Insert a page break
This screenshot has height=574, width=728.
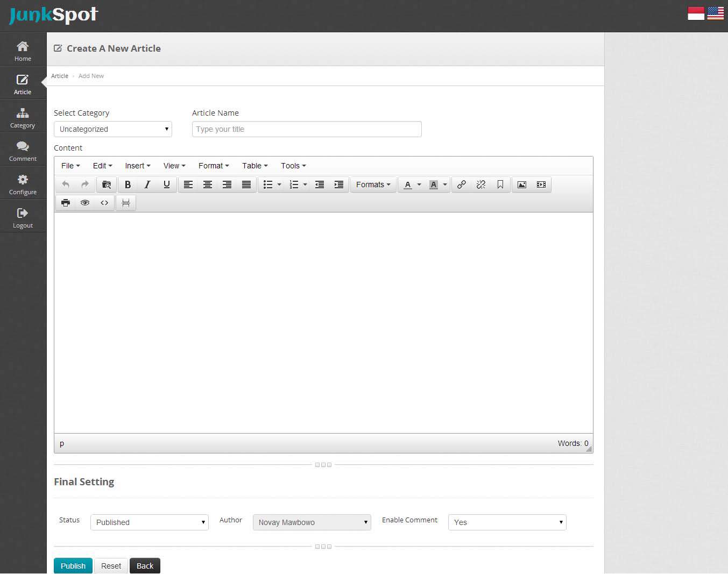126,203
